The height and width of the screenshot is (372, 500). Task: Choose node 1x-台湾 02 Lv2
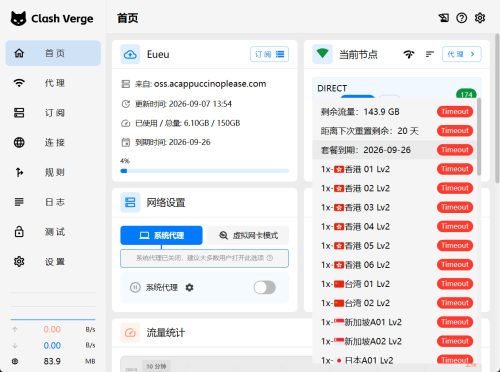395,303
